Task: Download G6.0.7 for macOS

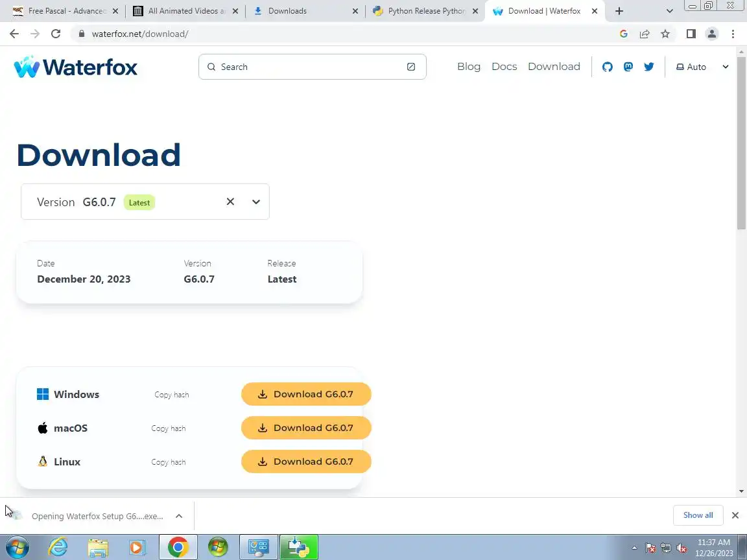Action: (x=306, y=428)
